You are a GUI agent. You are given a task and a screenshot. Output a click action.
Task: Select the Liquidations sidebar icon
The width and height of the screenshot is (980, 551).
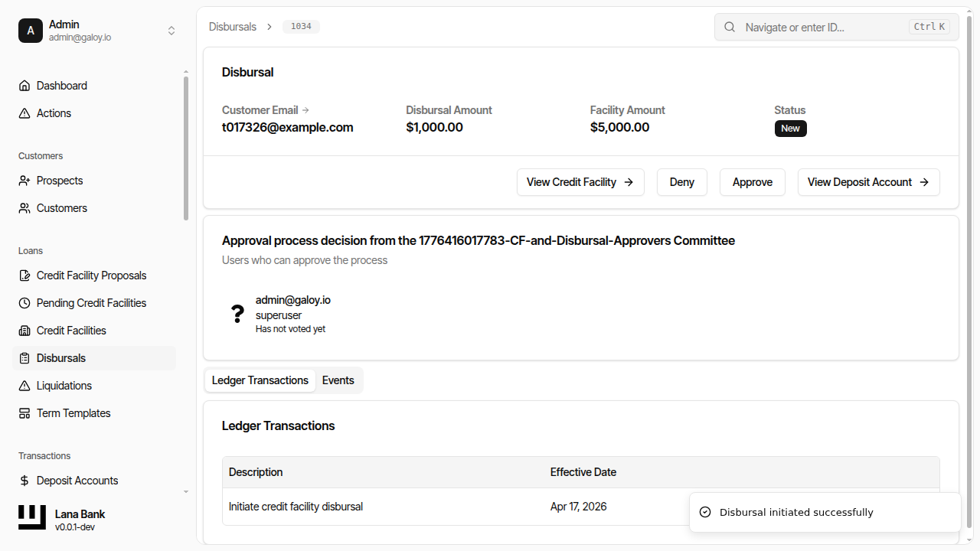pos(24,385)
